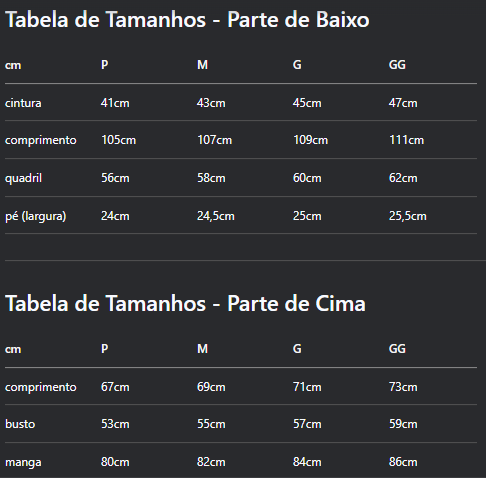Click the comprimento 105cm value

pos(118,140)
